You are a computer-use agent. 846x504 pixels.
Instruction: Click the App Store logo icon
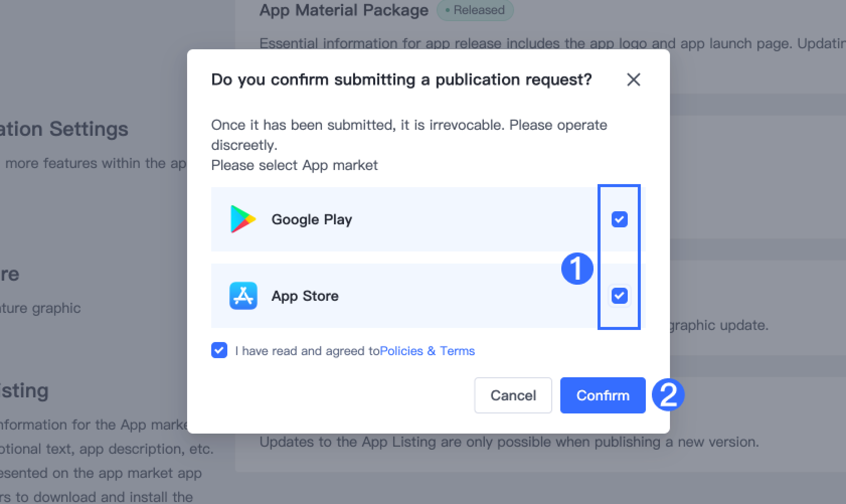[x=243, y=296]
